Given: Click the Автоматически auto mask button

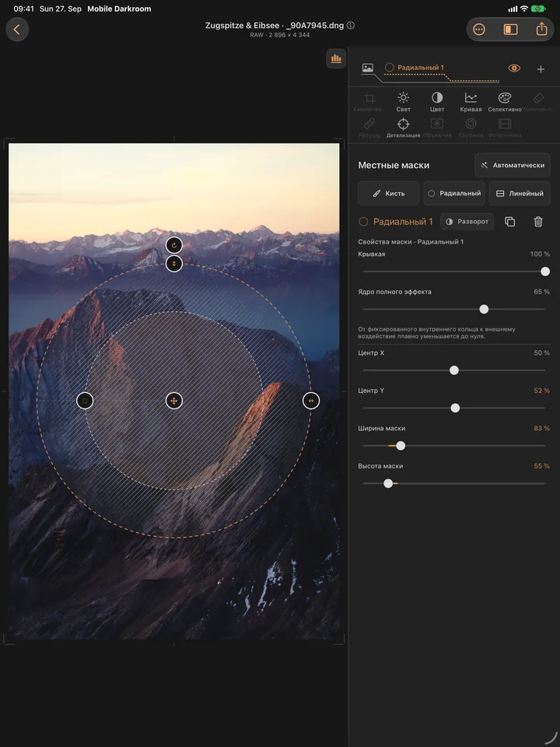Looking at the screenshot, I should coord(513,165).
